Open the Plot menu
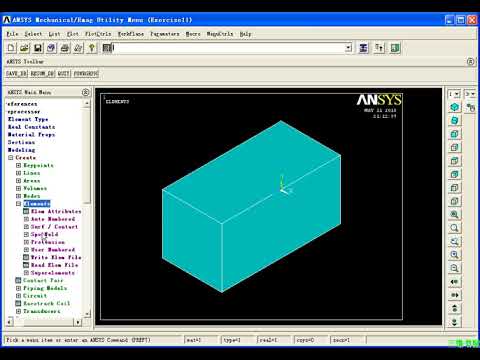 tap(73, 34)
